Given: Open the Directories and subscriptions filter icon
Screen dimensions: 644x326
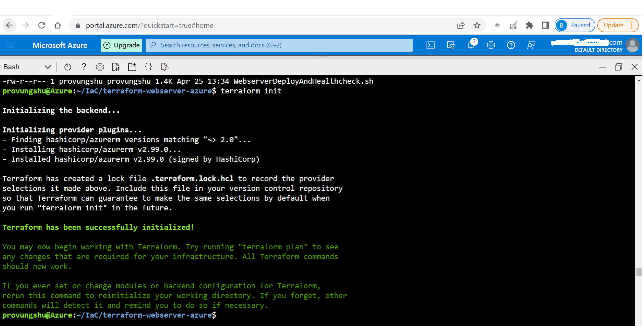Looking at the screenshot, I should (x=451, y=45).
